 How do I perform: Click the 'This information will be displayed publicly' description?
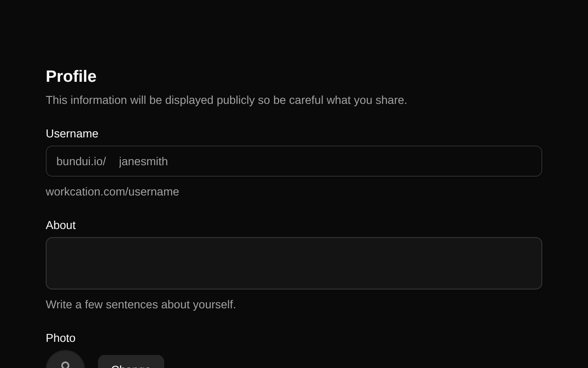(226, 100)
